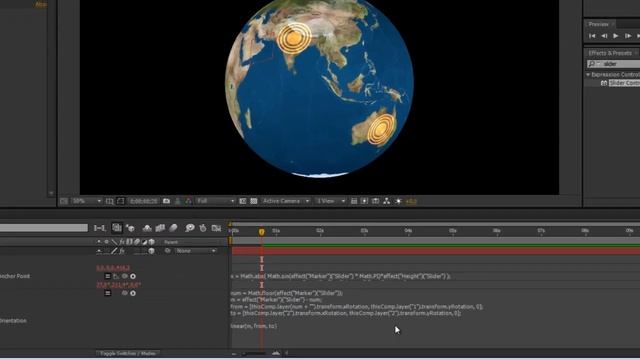Open Fast Previews icon in viewer bar
The image size is (640, 360).
tap(364, 201)
